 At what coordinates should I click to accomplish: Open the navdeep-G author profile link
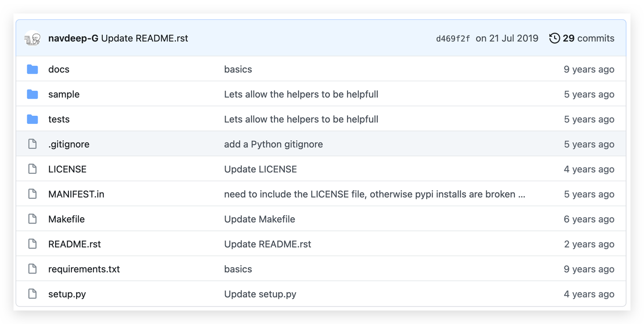tap(73, 38)
